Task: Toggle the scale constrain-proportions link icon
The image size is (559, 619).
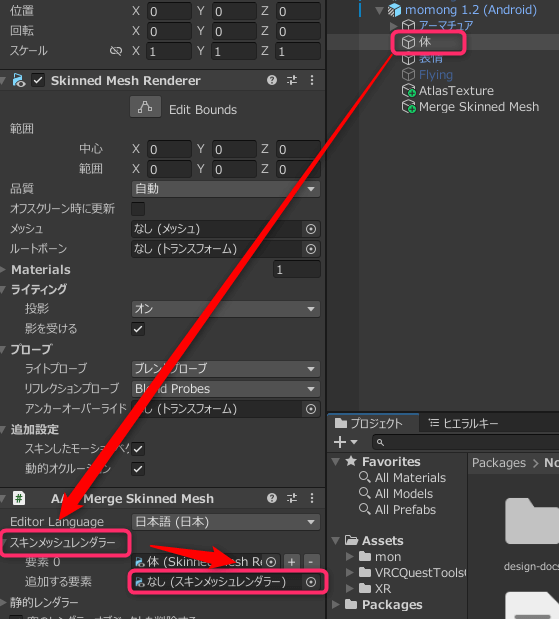Action: click(116, 51)
